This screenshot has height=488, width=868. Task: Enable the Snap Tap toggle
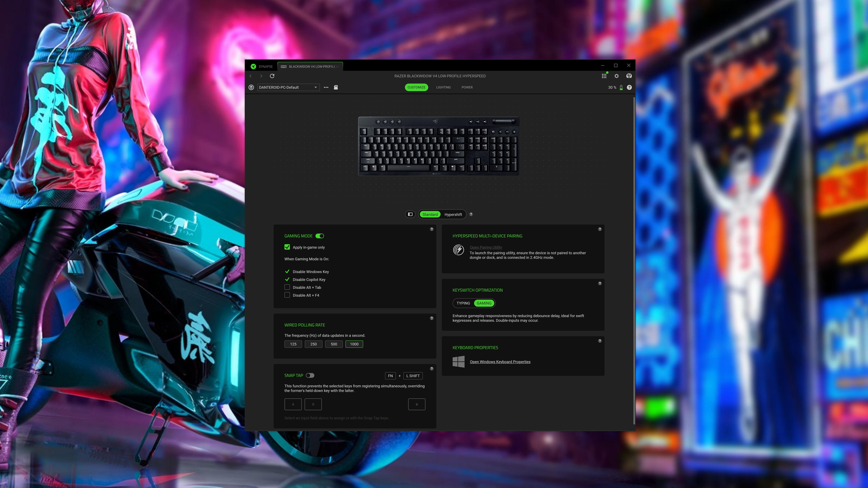coord(310,375)
